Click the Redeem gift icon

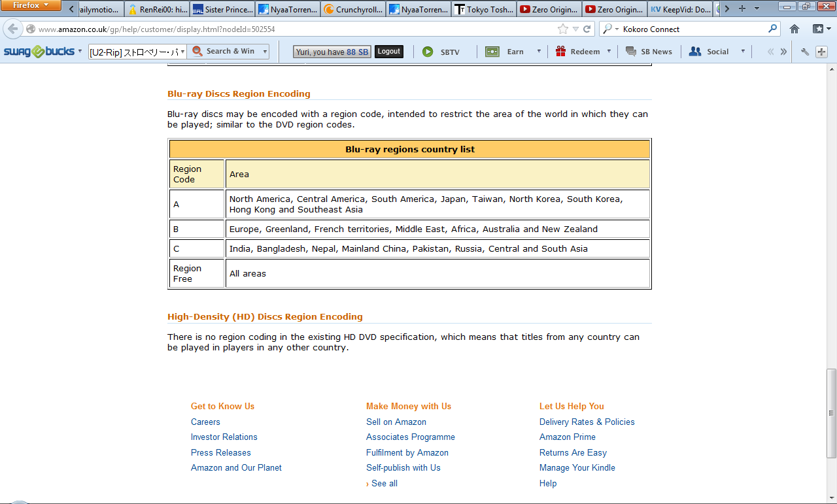[560, 52]
